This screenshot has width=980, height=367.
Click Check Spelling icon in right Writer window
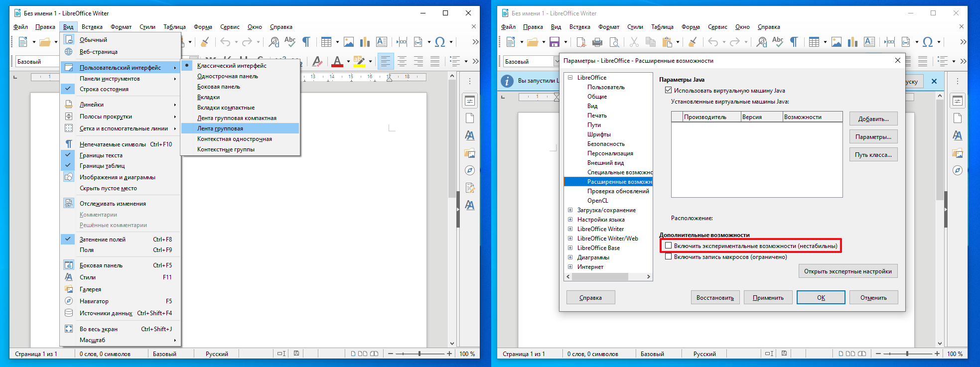click(x=778, y=42)
